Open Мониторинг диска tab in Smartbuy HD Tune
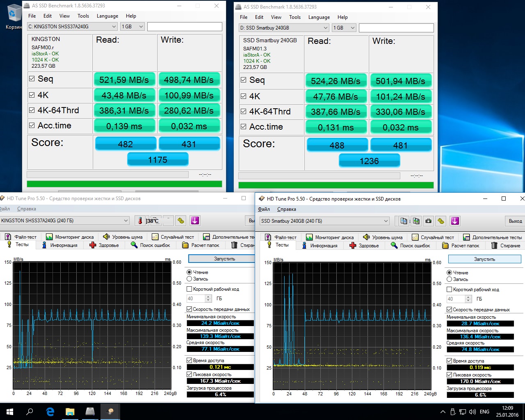Image resolution: width=525 pixels, height=420 pixels. [331, 237]
